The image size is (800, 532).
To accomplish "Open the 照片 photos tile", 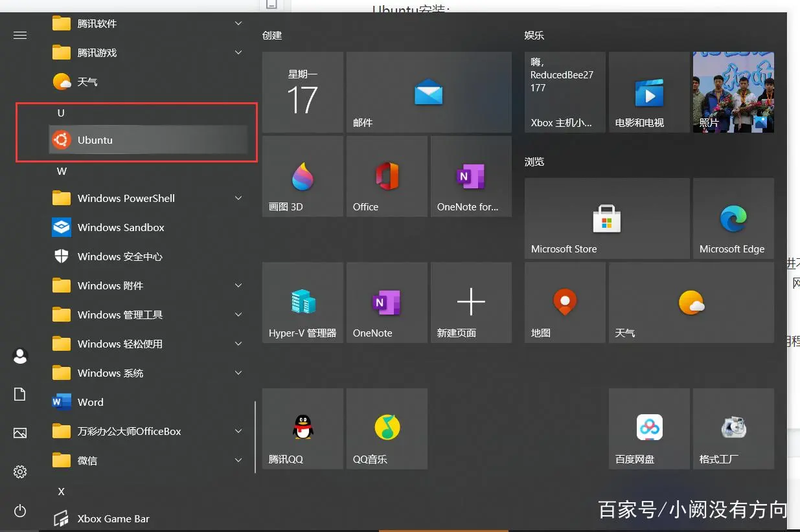I will pyautogui.click(x=733, y=93).
